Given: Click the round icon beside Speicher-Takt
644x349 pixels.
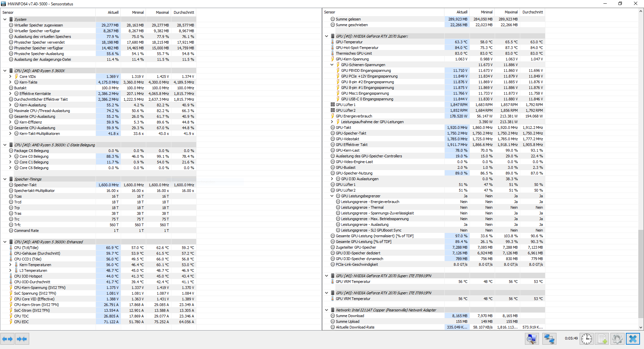Looking at the screenshot, I should [x=11, y=185].
